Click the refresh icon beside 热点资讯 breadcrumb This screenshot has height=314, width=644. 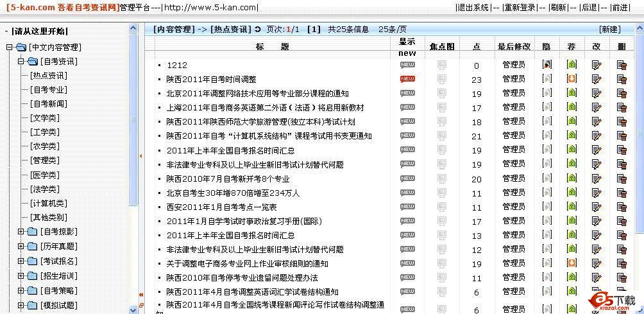coord(258,30)
